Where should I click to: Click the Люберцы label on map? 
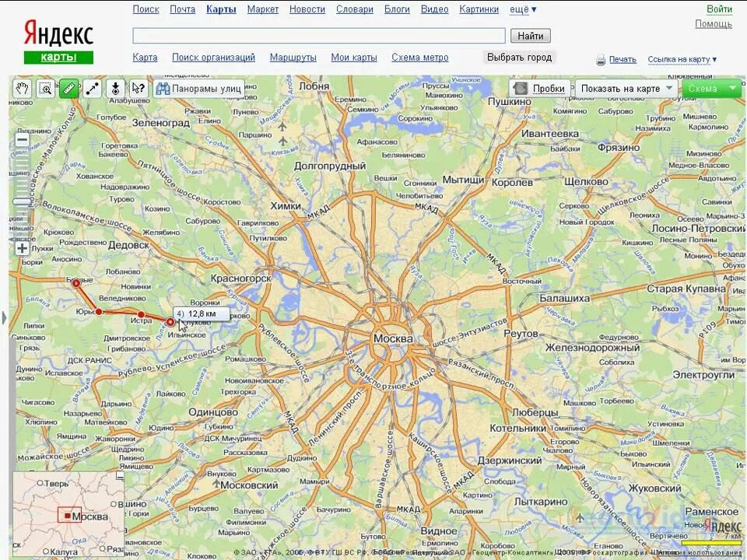point(535,412)
